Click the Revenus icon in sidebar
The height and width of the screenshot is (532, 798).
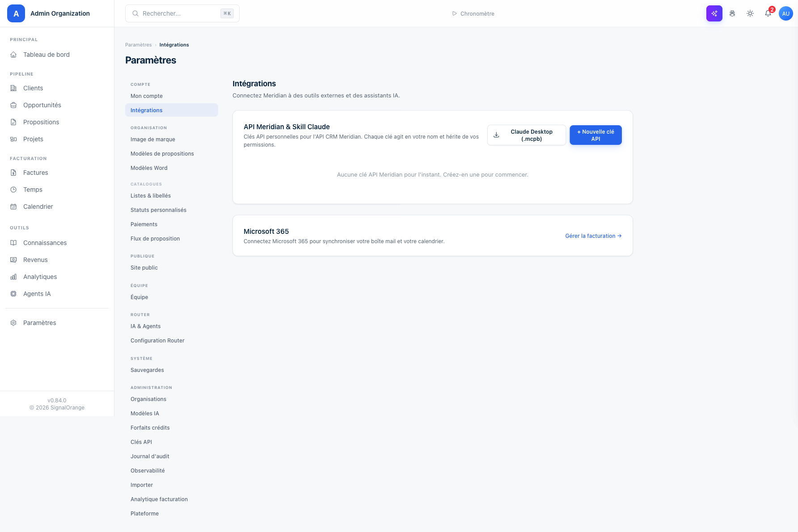tap(13, 260)
